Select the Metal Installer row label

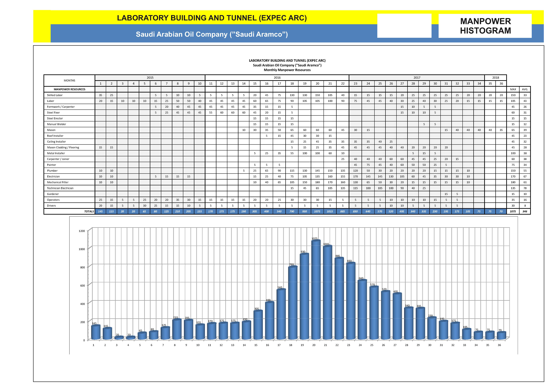coord(56,153)
